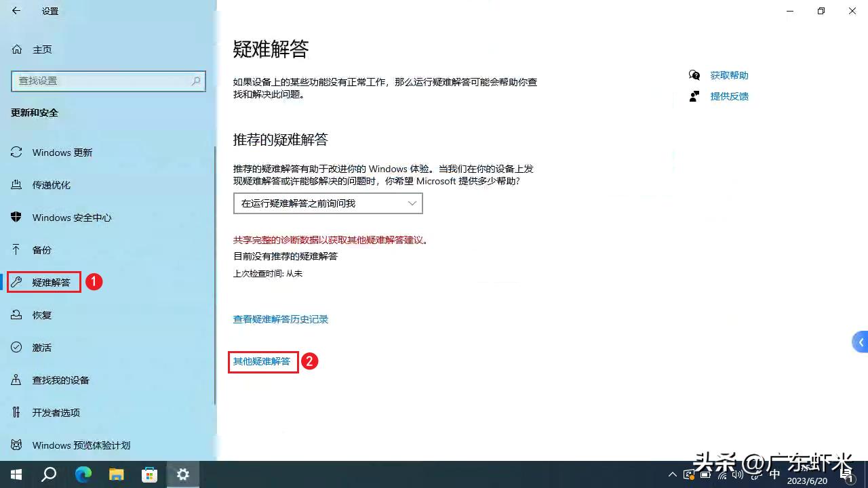Open 查找我的设备 from its icon

coord(16,380)
